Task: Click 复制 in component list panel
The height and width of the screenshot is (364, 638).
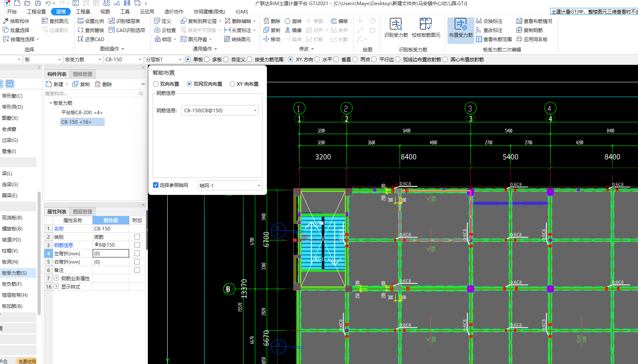Action: click(x=81, y=84)
